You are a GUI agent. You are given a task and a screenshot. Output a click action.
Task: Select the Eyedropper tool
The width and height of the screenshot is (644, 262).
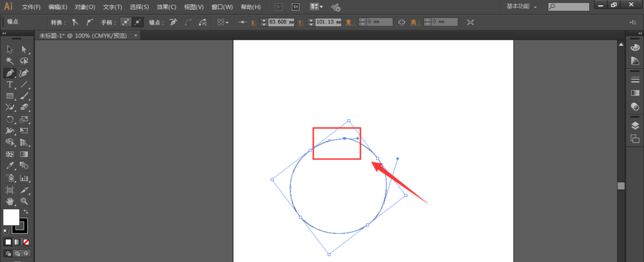(10, 166)
